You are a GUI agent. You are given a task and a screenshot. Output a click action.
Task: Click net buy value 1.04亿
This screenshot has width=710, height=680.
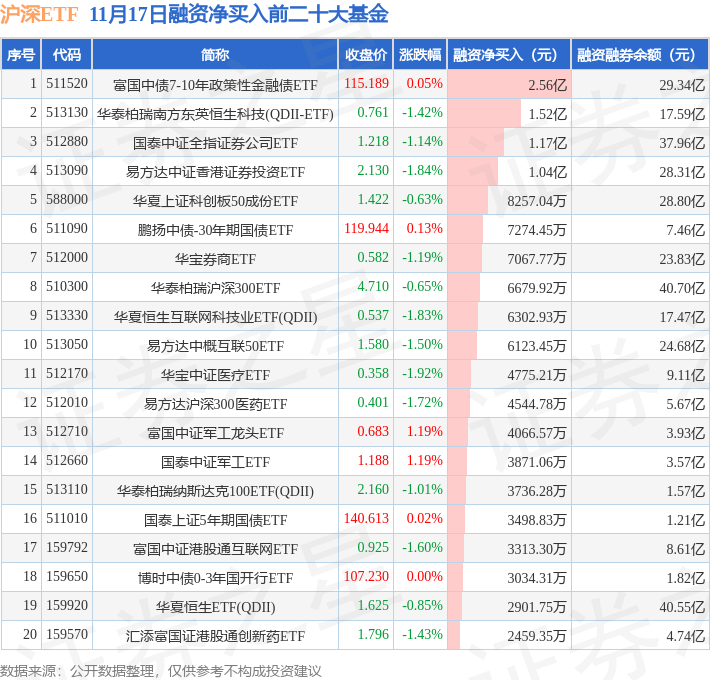tap(547, 172)
